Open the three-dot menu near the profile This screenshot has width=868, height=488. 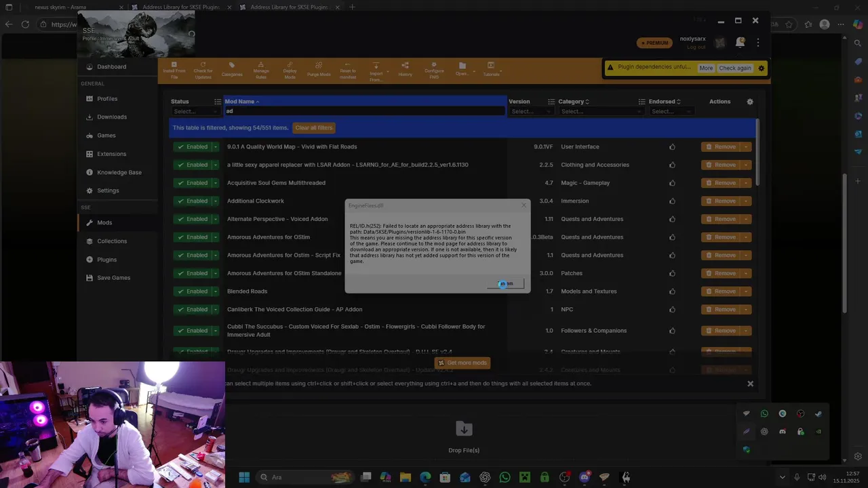click(758, 43)
